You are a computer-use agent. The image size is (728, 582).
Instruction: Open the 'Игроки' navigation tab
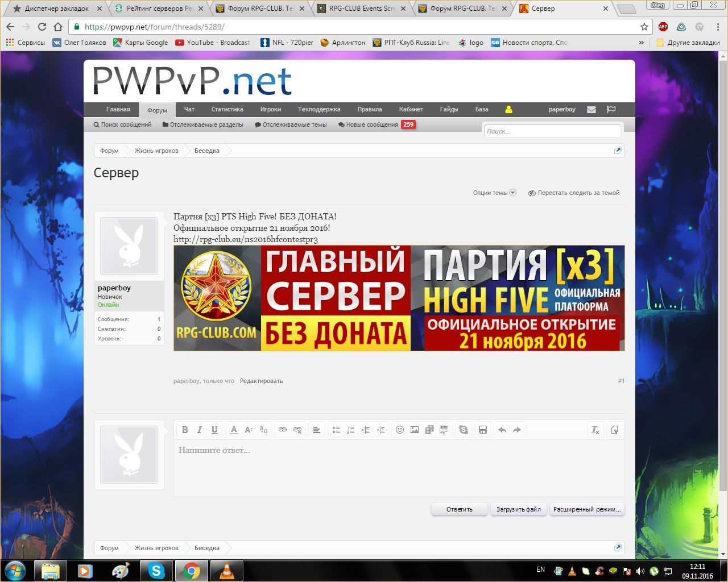point(271,110)
